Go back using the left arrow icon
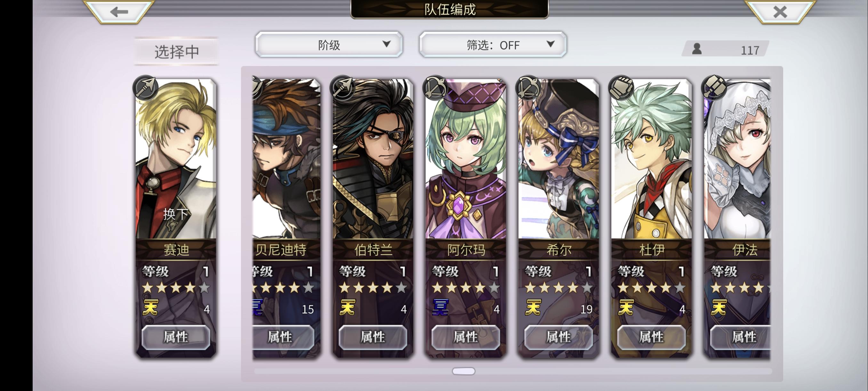 (119, 12)
